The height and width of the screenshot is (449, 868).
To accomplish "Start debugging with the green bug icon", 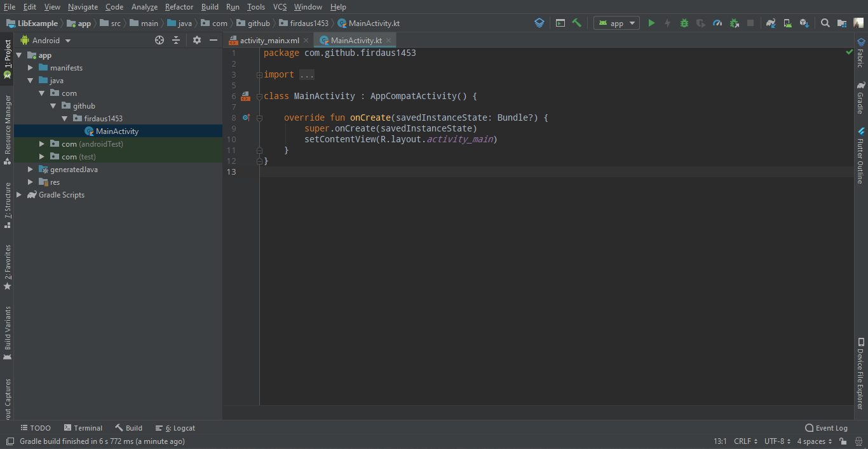I will (684, 23).
